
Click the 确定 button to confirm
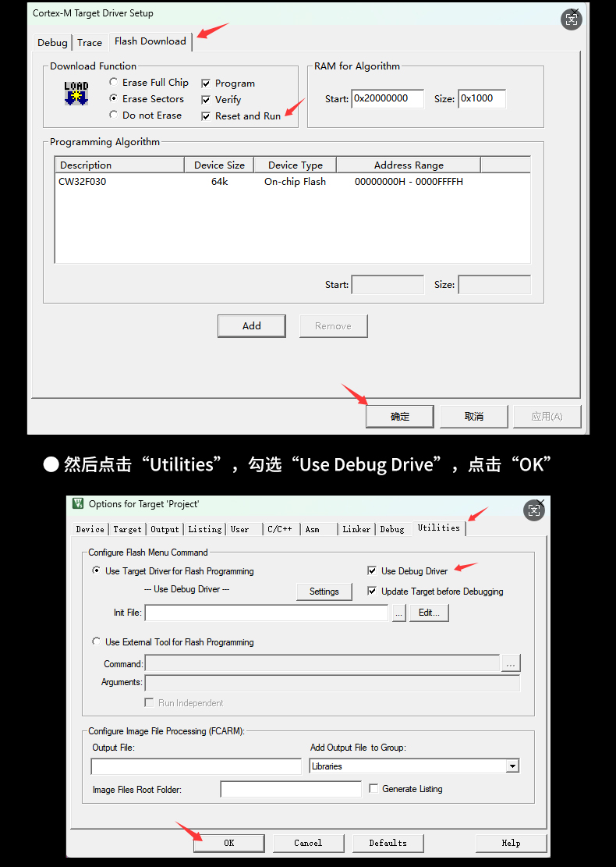[399, 417]
